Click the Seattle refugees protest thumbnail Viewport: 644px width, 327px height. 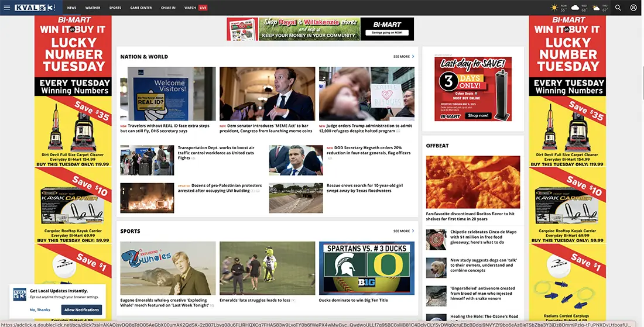(366, 94)
